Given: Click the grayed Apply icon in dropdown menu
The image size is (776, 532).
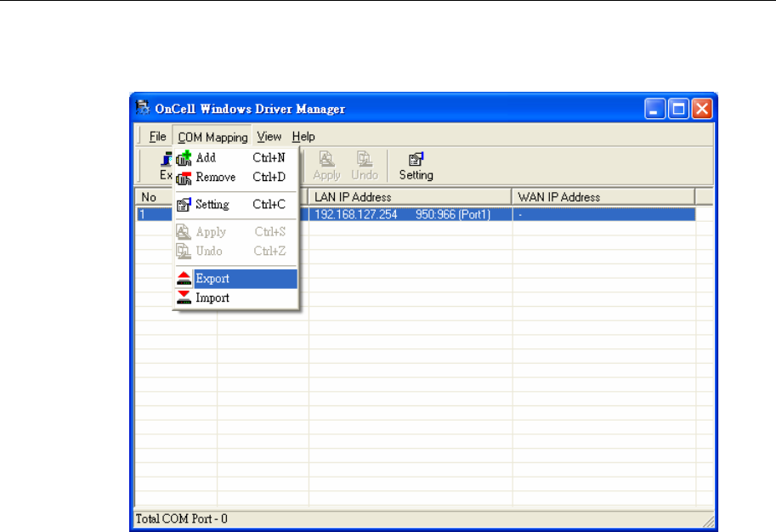Looking at the screenshot, I should [x=184, y=232].
